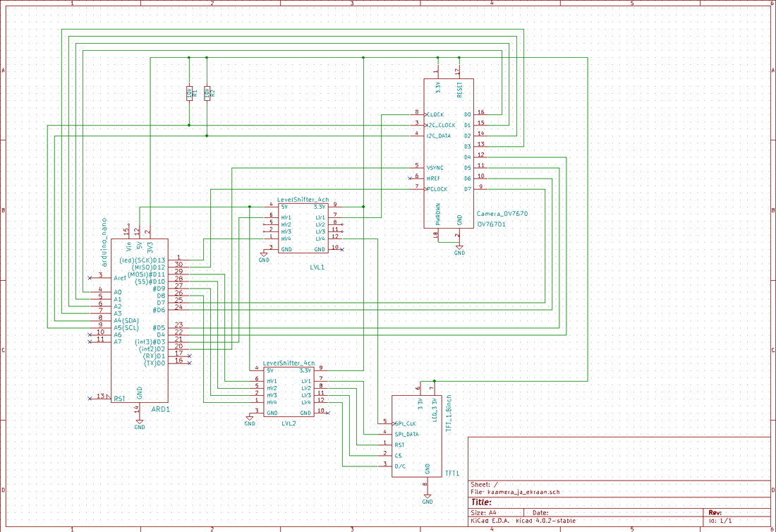Click LevelShifter_4ch label above LVL1
Viewport: 776px width, 532px height.
303,200
